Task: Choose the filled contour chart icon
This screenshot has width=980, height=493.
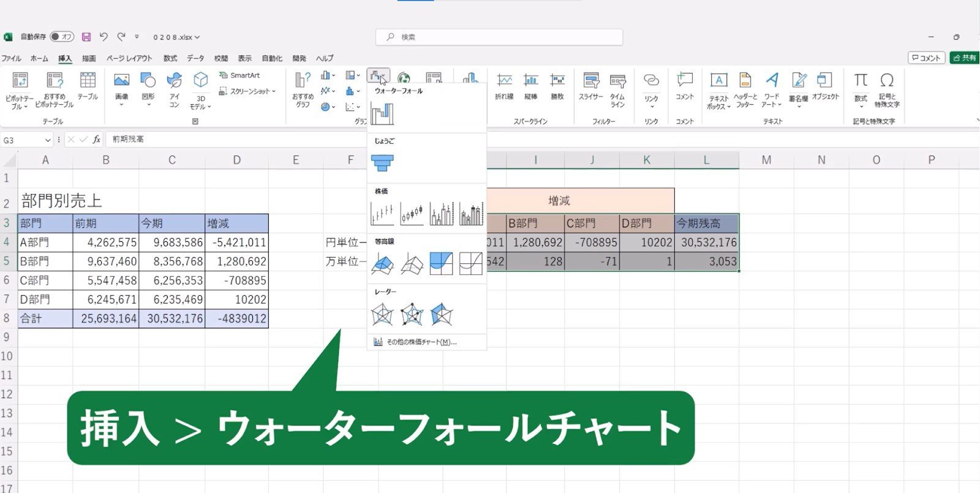Action: [442, 264]
